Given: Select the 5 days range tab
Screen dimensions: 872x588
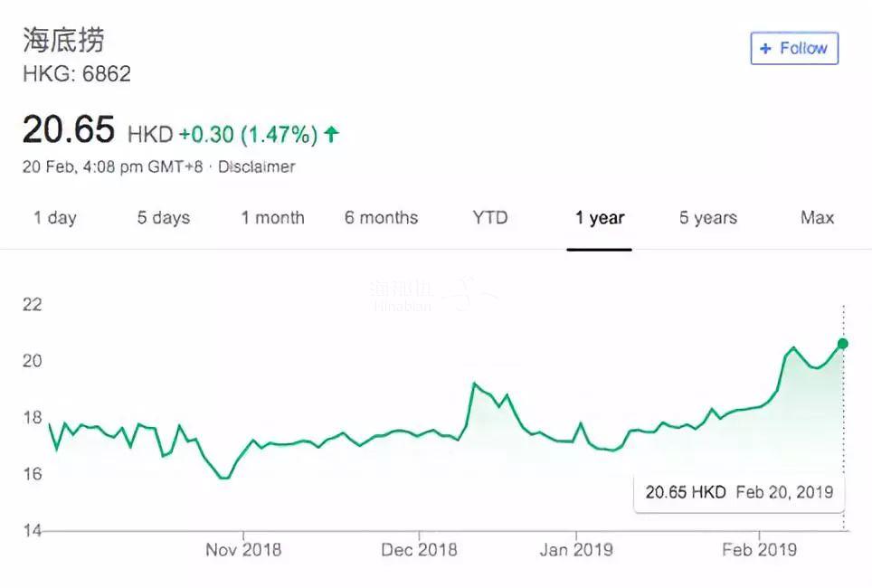Looking at the screenshot, I should click(164, 218).
